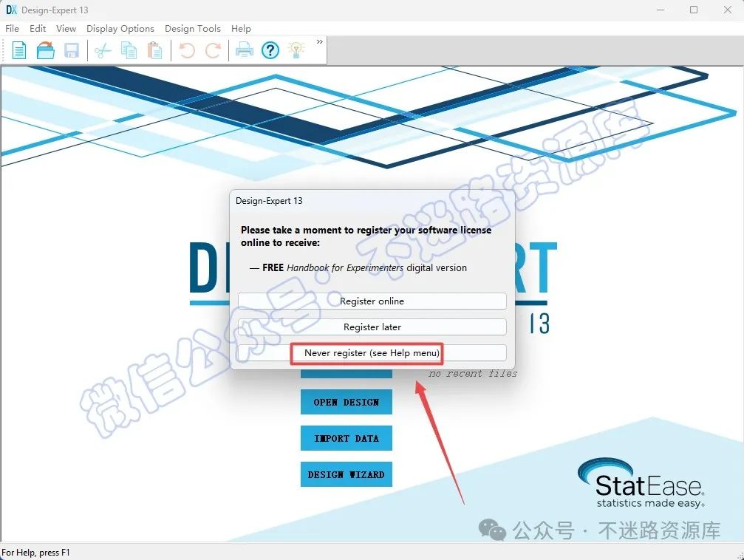Click the Register online button
The height and width of the screenshot is (560, 744).
pos(372,301)
